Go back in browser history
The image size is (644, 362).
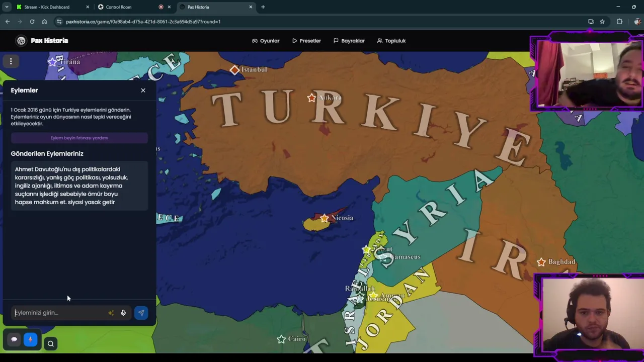(8, 22)
